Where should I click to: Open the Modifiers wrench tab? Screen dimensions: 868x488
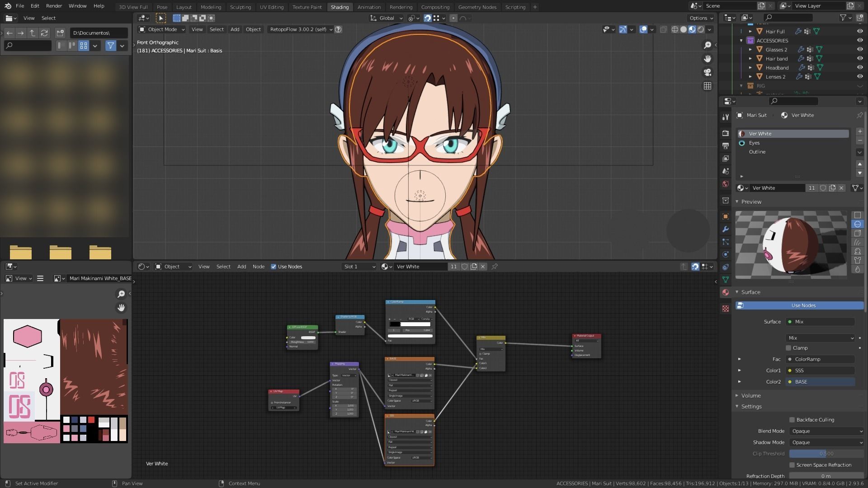(x=726, y=229)
